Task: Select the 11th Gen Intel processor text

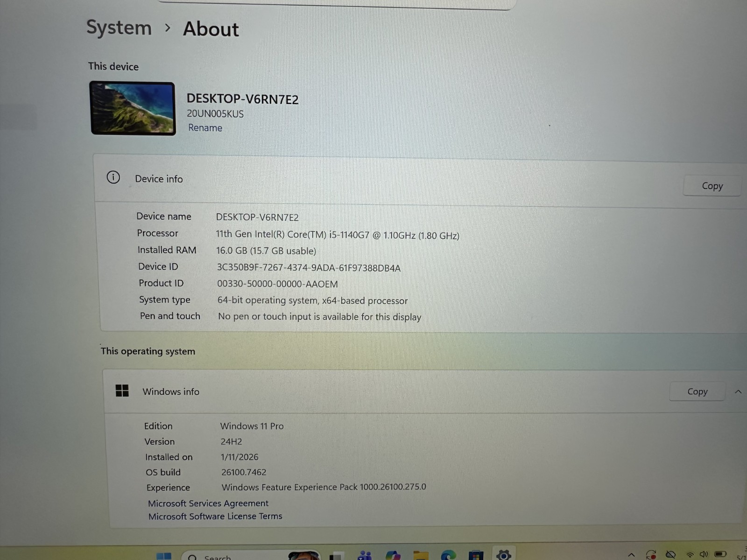Action: 338,235
